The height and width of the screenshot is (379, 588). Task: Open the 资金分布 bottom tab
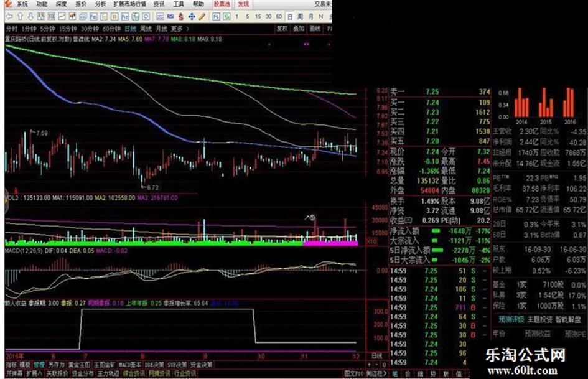click(x=83, y=373)
